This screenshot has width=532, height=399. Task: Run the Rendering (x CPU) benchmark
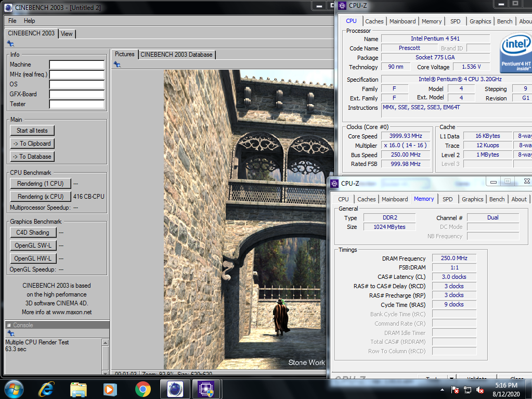pos(41,197)
